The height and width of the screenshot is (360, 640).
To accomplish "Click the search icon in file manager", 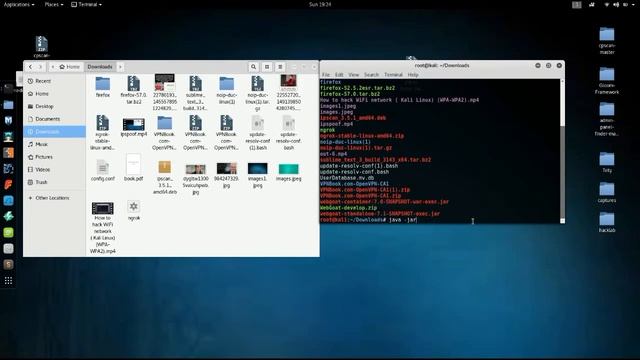I will pos(253,67).
